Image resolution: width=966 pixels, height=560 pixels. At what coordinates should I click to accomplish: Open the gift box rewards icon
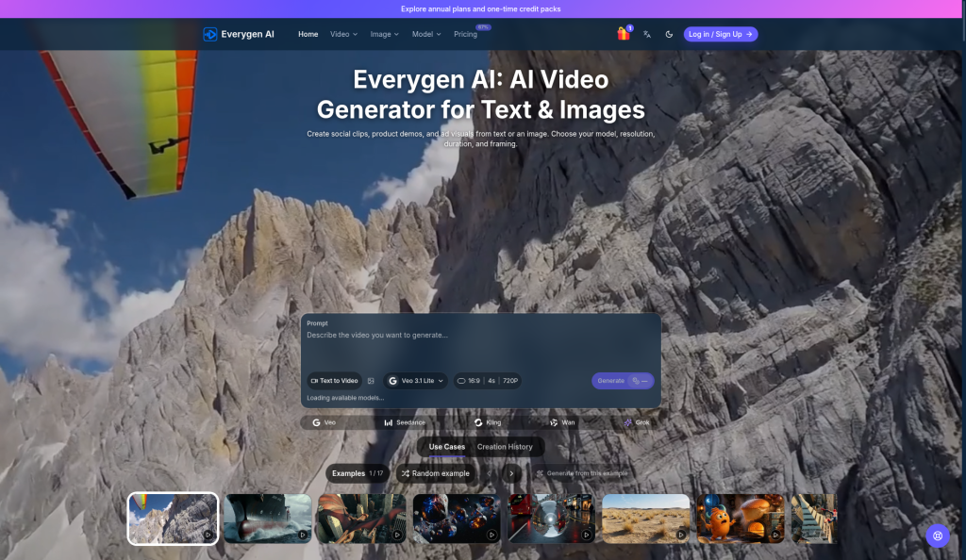[624, 34]
